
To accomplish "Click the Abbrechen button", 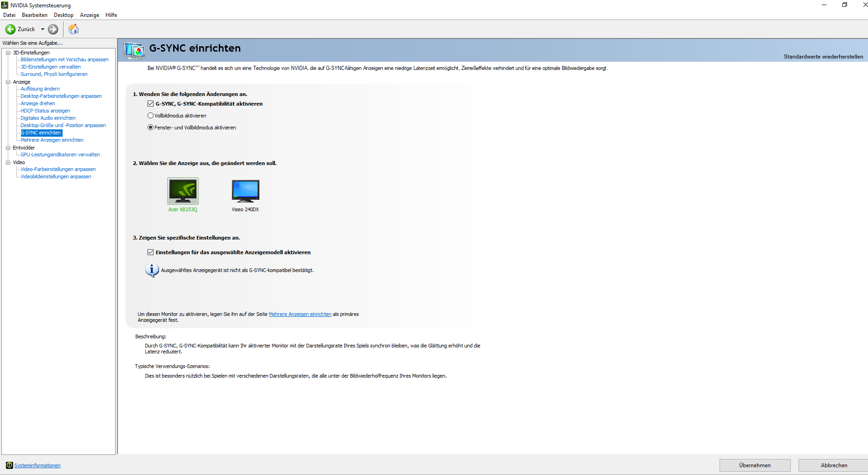I will pyautogui.click(x=834, y=465).
